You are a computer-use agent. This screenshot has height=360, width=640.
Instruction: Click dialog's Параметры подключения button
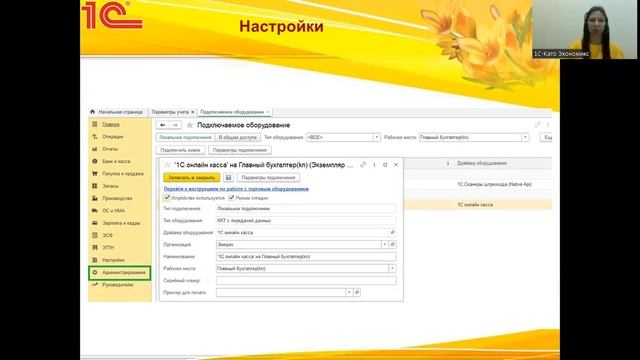[268, 178]
